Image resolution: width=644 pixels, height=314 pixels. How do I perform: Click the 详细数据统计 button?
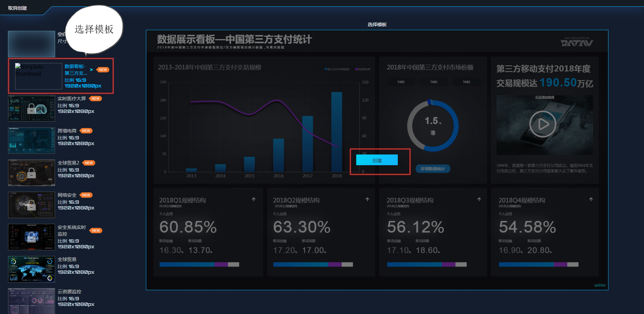pos(433,169)
